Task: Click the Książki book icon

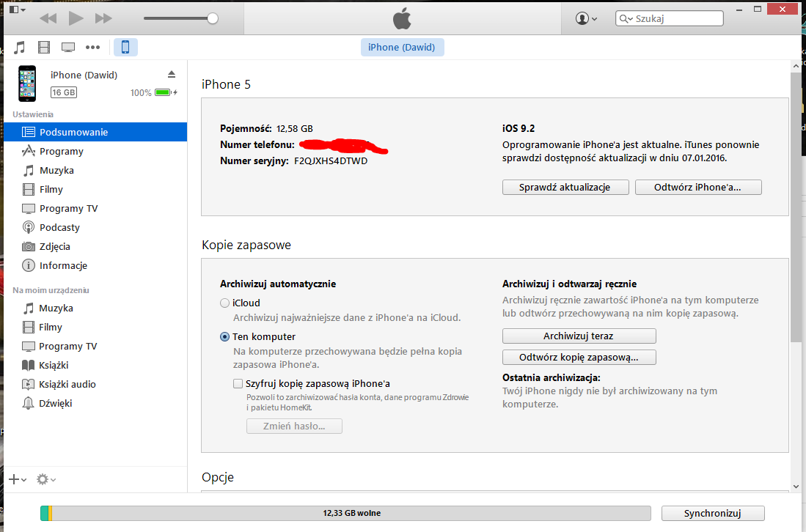Action: pyautogui.click(x=29, y=365)
